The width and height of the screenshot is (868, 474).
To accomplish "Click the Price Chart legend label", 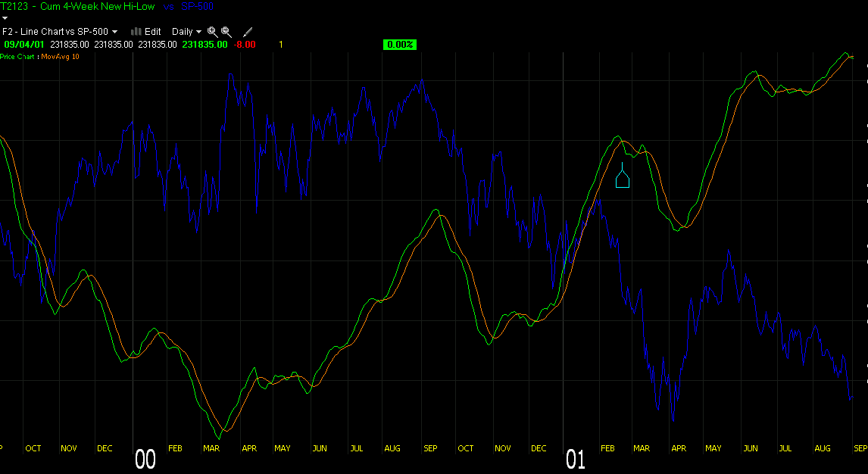I will (x=17, y=57).
